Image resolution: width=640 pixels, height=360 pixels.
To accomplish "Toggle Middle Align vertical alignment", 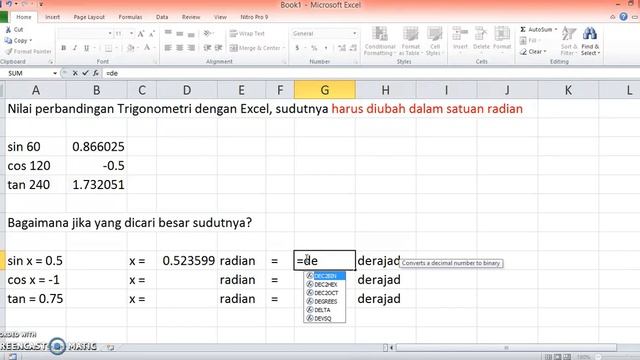I will 180,33.
